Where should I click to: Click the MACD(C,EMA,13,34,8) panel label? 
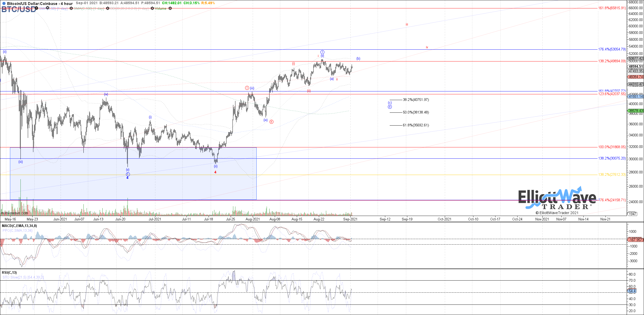(19, 226)
